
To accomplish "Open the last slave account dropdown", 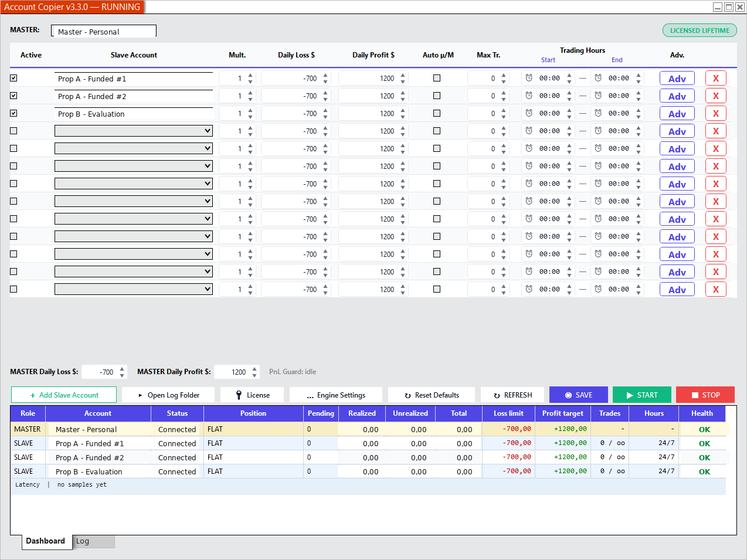I will 134,289.
